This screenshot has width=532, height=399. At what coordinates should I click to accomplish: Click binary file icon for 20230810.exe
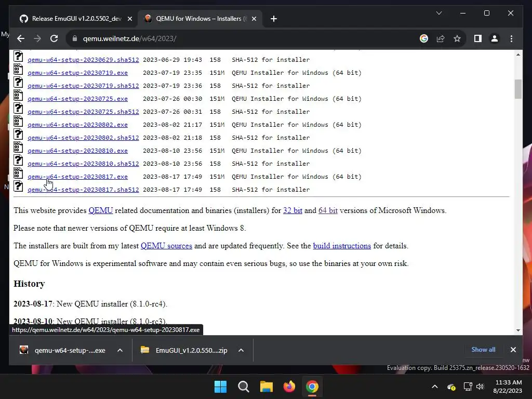18,147
